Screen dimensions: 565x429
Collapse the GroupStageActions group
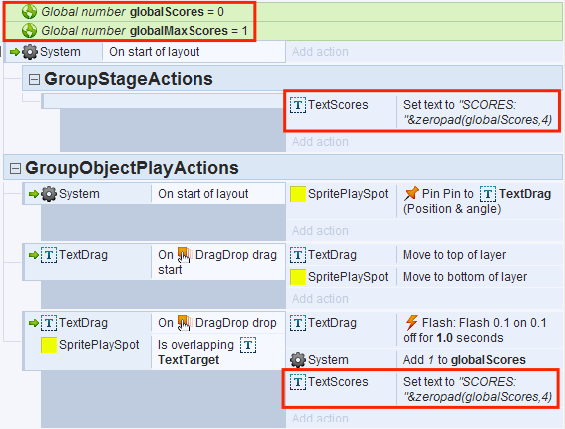[x=34, y=79]
